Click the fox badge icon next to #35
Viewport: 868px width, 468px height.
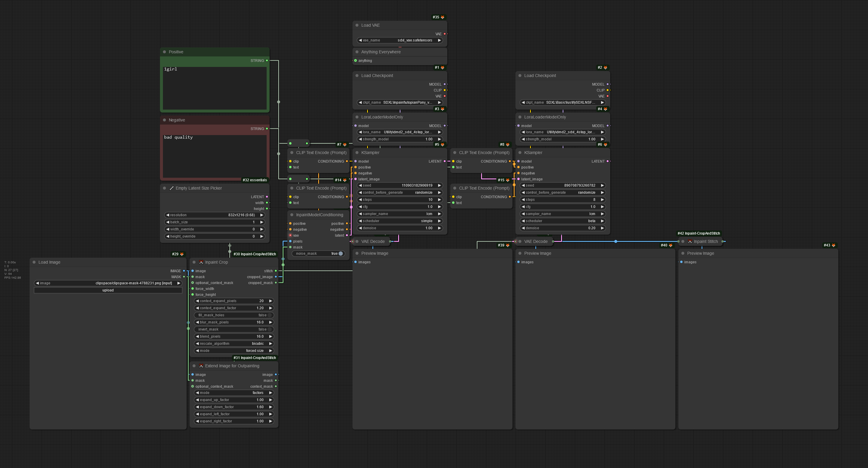tap(442, 17)
